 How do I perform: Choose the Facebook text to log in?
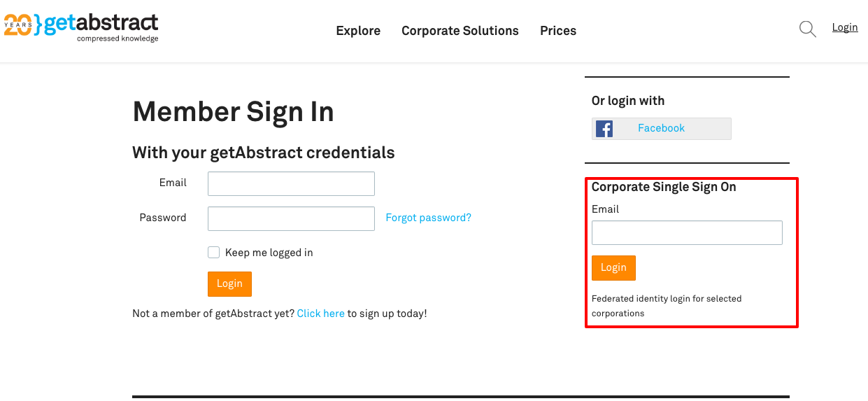tap(661, 128)
